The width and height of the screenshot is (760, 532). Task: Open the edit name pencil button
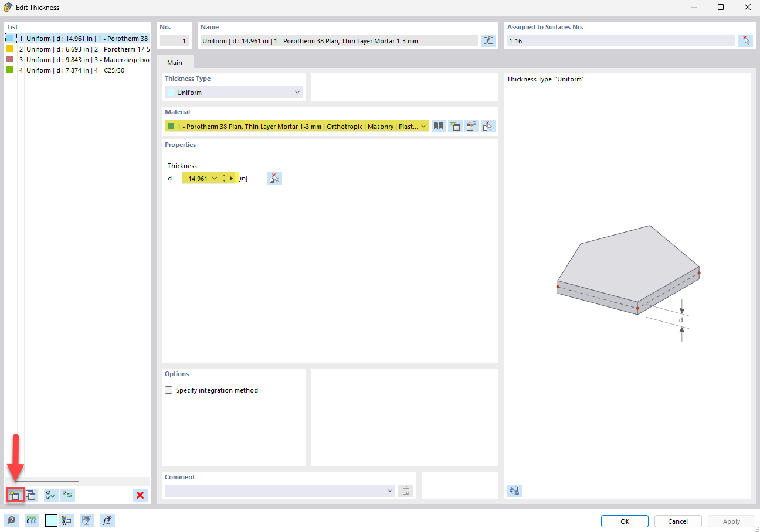pyautogui.click(x=488, y=40)
